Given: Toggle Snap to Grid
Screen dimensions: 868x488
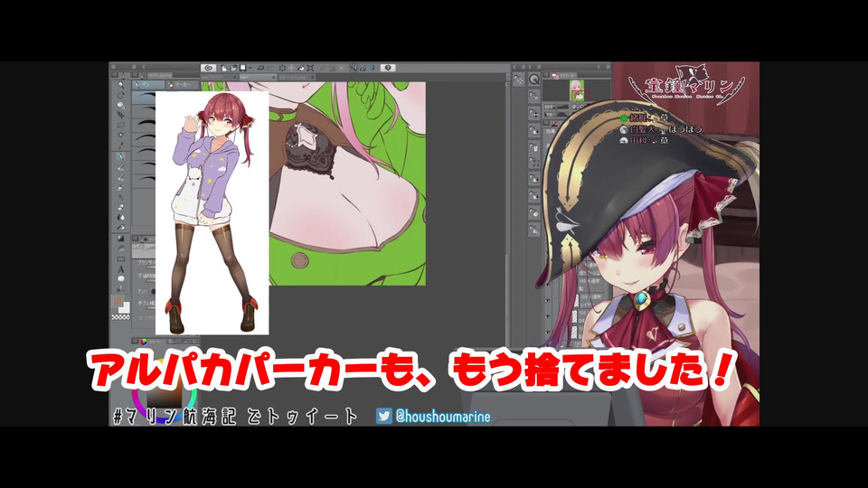Looking at the screenshot, I should pos(372,68).
